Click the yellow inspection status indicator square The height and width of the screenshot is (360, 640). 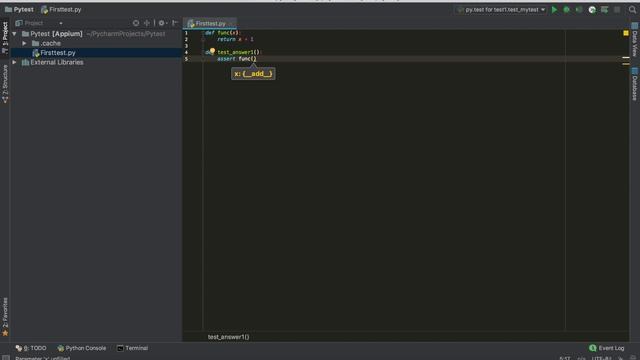(626, 33)
